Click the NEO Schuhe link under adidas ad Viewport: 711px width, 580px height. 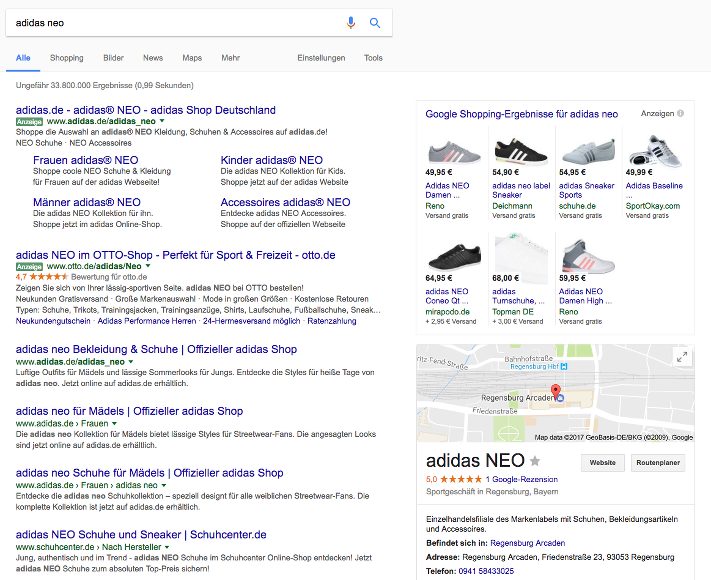[x=39, y=143]
